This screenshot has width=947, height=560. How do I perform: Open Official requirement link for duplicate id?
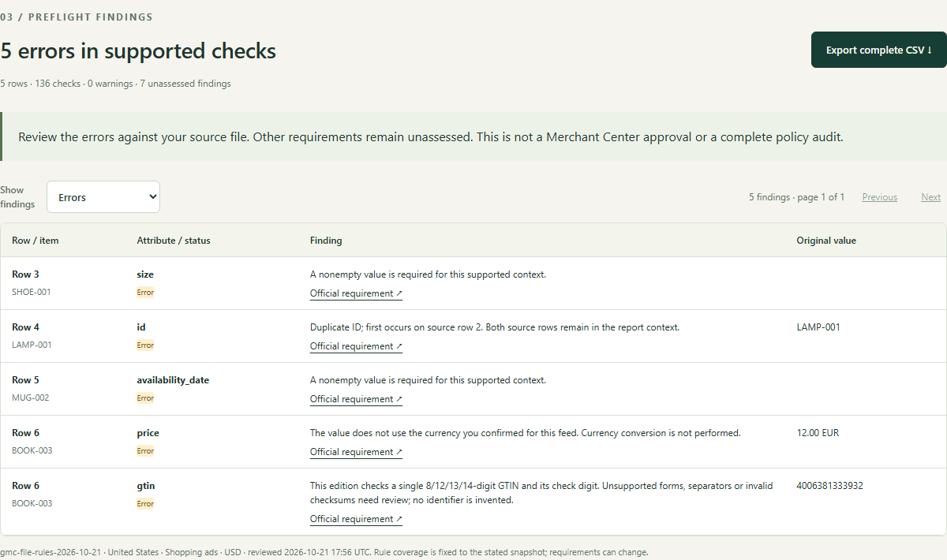[356, 346]
